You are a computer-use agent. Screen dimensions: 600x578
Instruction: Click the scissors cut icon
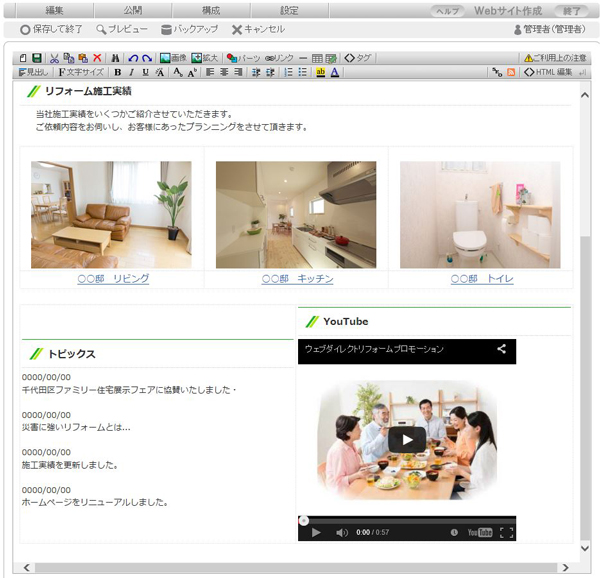54,58
